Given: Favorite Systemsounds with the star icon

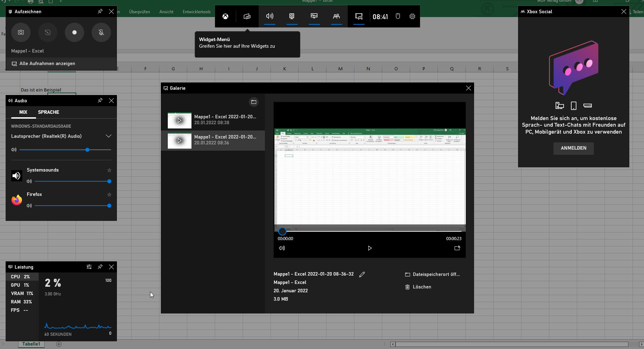Looking at the screenshot, I should click(109, 170).
